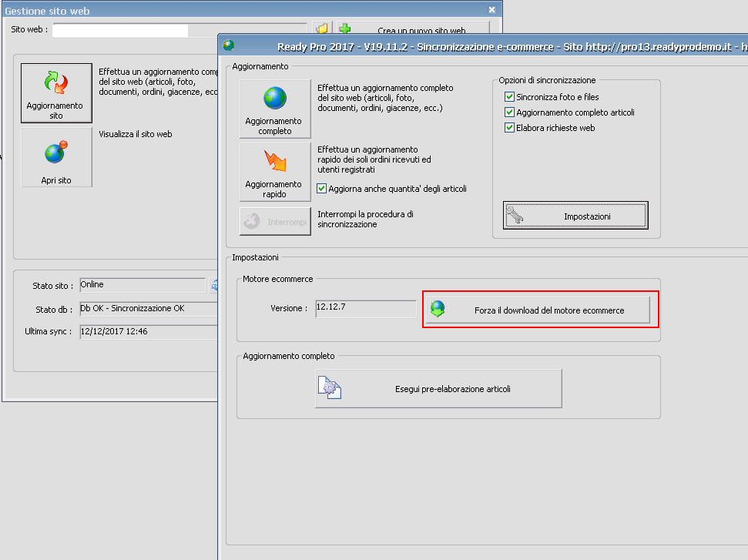Click Esegui pre-elaborazione articoli button

click(x=438, y=389)
